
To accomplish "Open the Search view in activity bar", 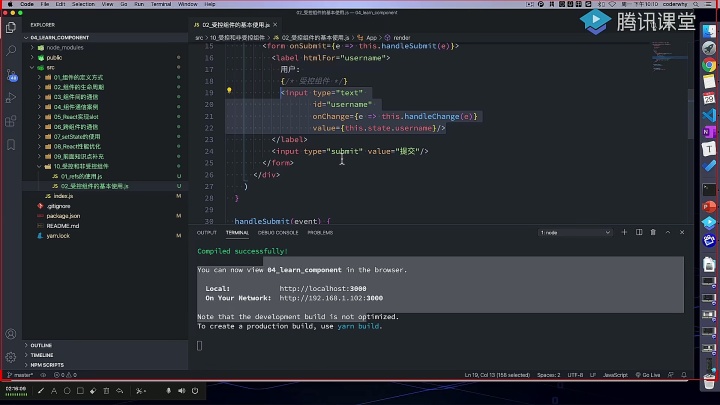I will [11, 51].
